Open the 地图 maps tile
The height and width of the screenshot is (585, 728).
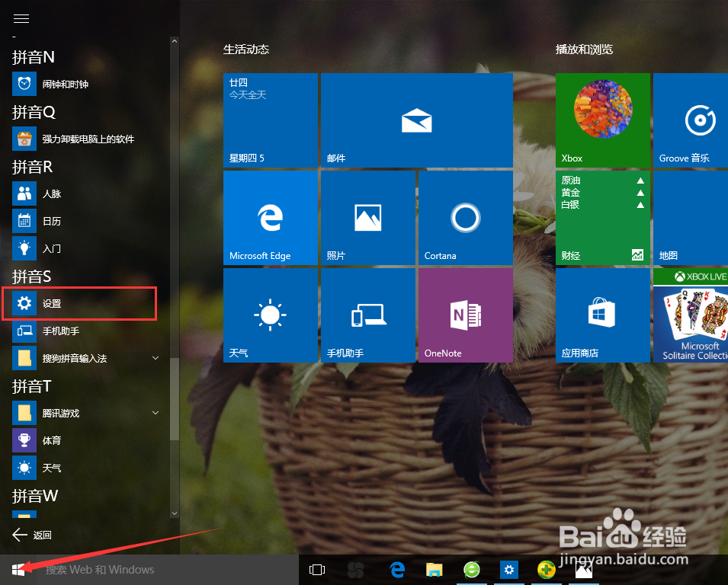coord(691,218)
